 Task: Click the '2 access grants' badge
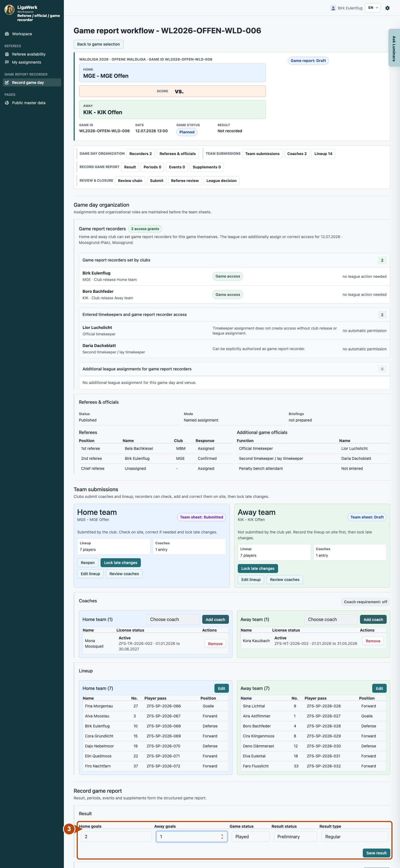[x=145, y=229]
